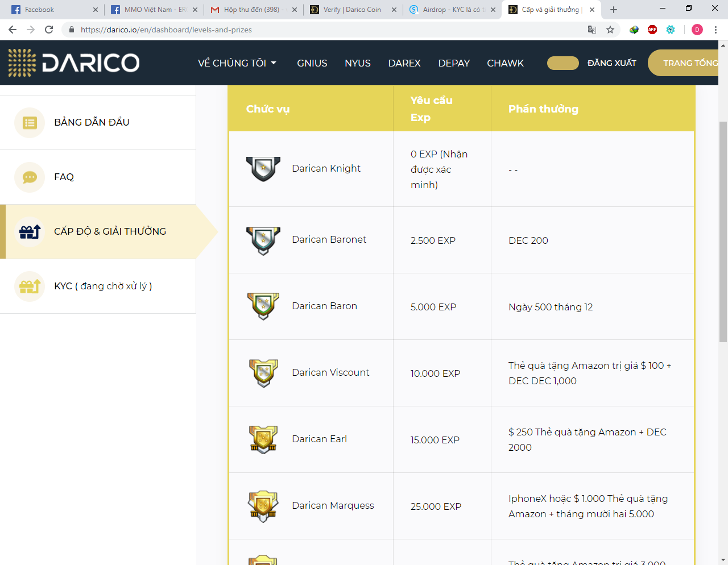Switch to the Verify Darico Coin tab
The image size is (728, 565).
pos(353,10)
